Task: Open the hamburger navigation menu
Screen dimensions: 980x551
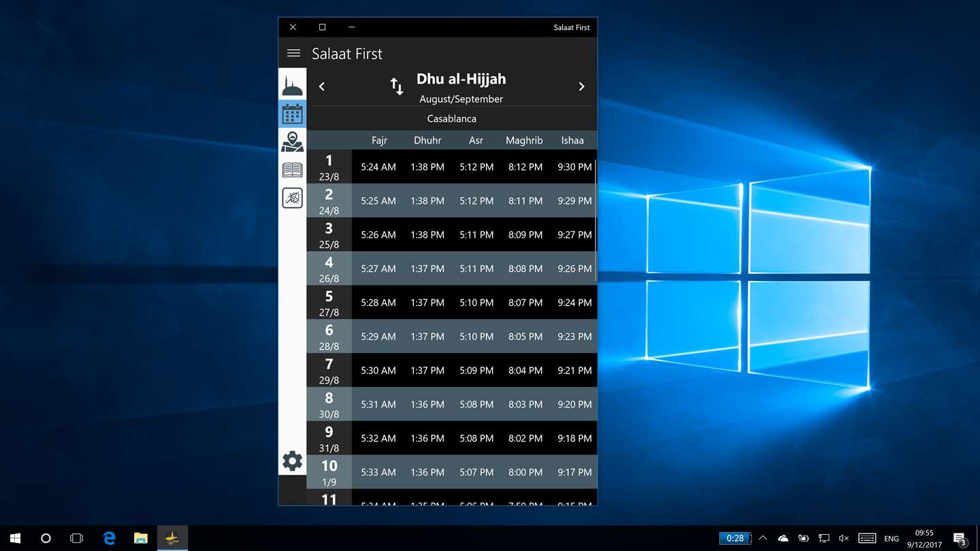Action: (x=293, y=53)
